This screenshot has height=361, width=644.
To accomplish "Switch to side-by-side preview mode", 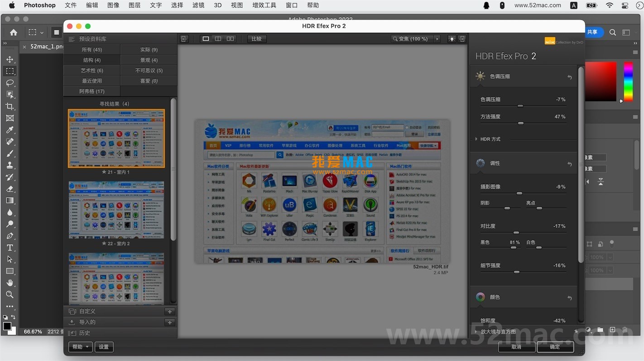I will (x=230, y=39).
